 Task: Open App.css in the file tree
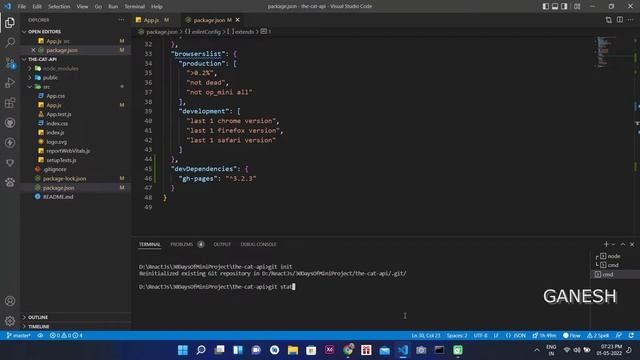click(x=56, y=96)
